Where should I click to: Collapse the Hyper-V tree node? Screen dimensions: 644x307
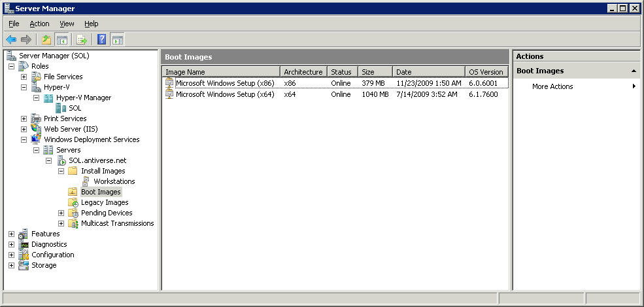(x=24, y=87)
